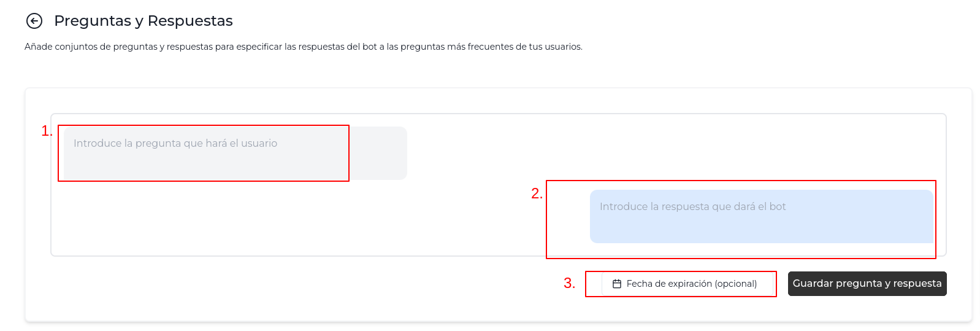Click the placeholder 'Introduce la pregunta que hará el usuario'
The image size is (980, 331).
click(x=175, y=143)
